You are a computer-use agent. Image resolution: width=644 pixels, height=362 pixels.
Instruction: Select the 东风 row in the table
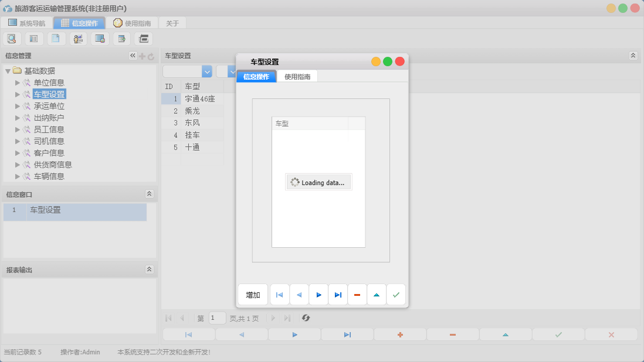point(192,123)
